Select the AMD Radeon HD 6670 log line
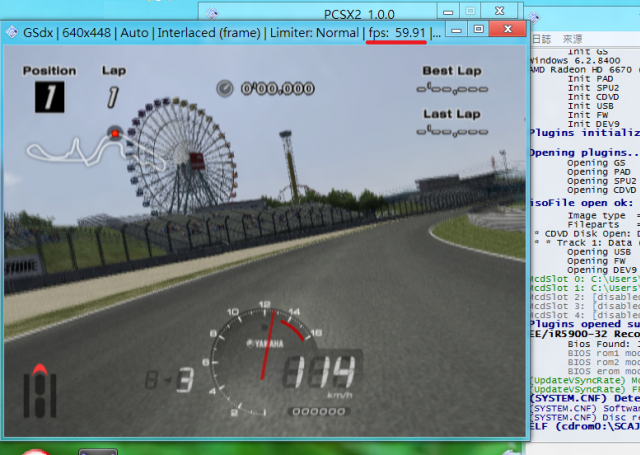The image size is (640, 455). click(x=585, y=70)
